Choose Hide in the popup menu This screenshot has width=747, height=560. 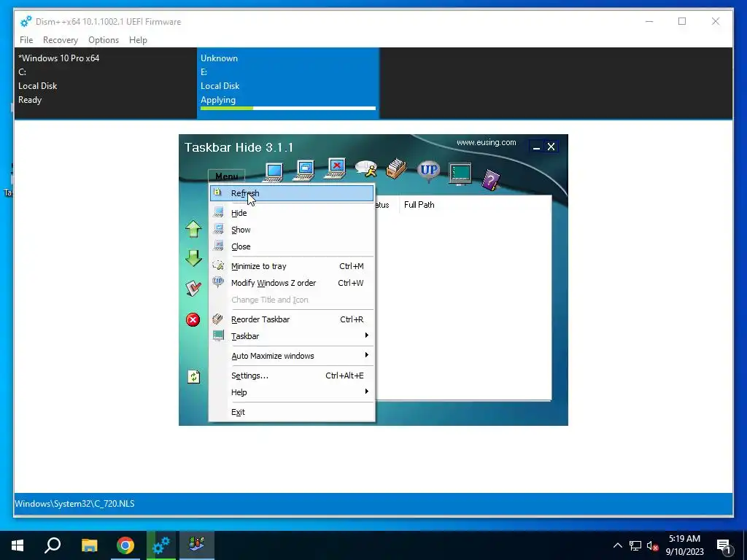(292, 213)
